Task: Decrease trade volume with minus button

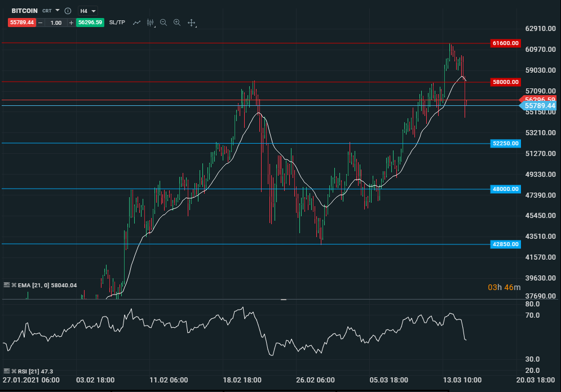Action: tap(41, 23)
